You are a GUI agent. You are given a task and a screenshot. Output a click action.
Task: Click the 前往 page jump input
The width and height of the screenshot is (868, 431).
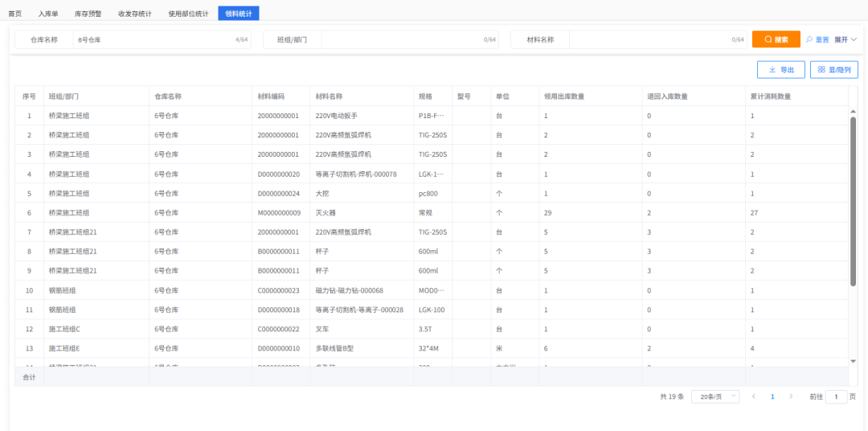pos(837,396)
